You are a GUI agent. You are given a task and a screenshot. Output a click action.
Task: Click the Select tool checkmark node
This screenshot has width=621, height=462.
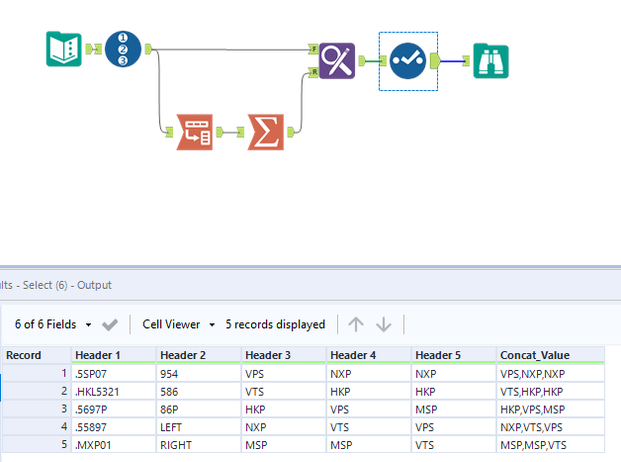(408, 61)
